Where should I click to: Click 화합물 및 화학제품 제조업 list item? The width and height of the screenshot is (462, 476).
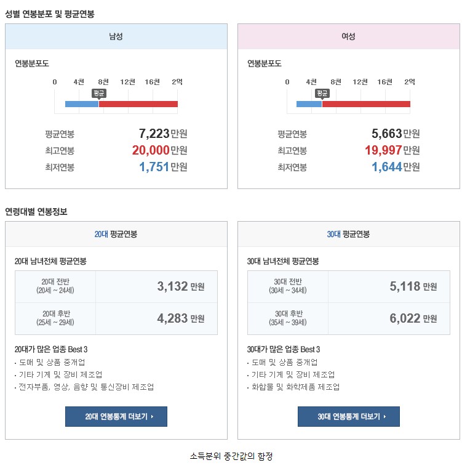point(295,387)
